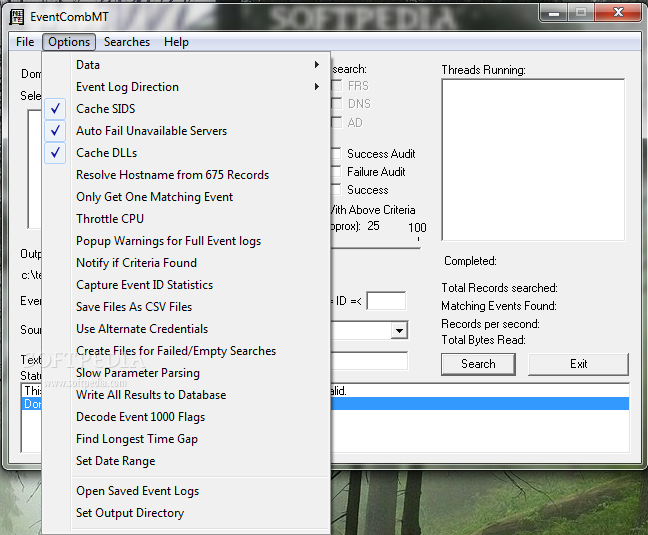Choose Create Files for Failed/Empty Searches
648x535 pixels.
pyautogui.click(x=186, y=351)
